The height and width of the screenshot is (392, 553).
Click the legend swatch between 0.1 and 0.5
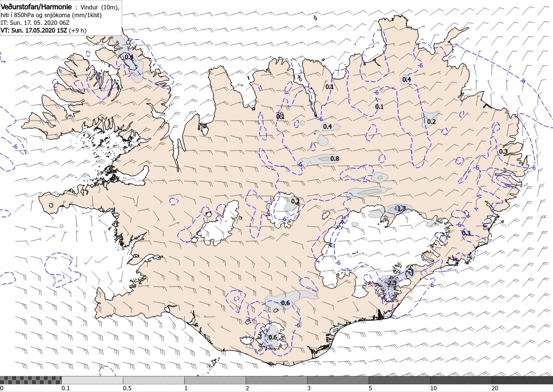pyautogui.click(x=92, y=380)
